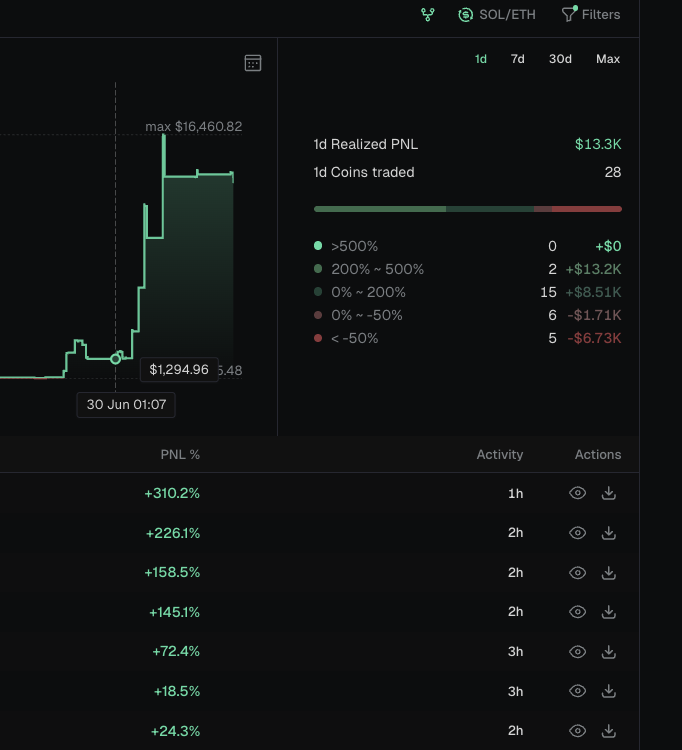Select the 30d time range tab
This screenshot has width=682, height=750.
pos(560,59)
